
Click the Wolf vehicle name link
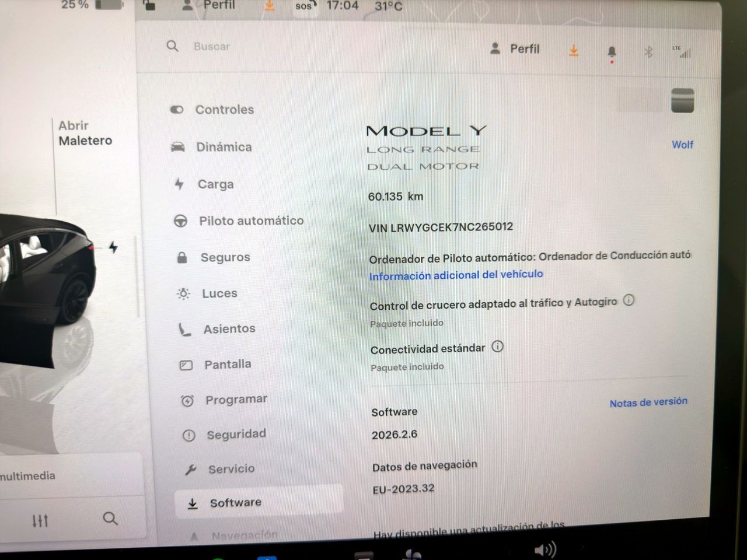(682, 145)
